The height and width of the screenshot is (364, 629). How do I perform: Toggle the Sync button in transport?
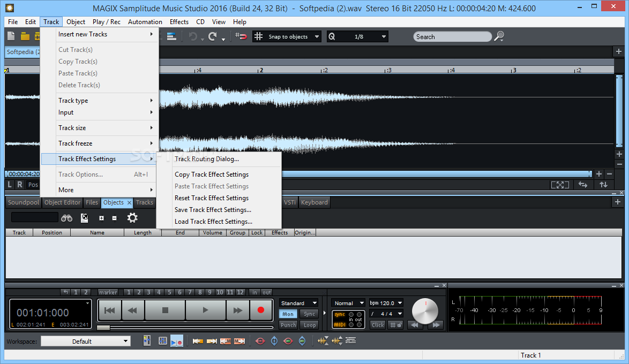click(309, 314)
